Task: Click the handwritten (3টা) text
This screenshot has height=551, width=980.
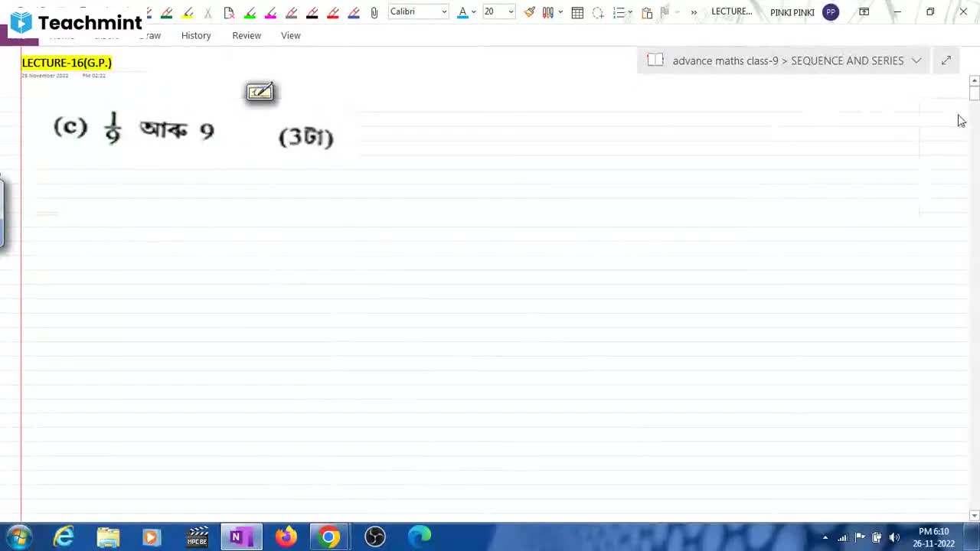Action: [306, 137]
